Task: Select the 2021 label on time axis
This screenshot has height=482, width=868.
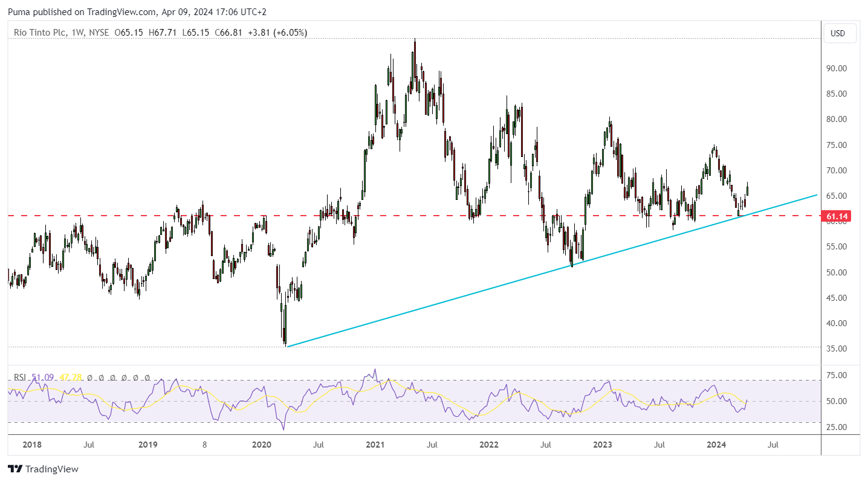Action: pyautogui.click(x=375, y=445)
